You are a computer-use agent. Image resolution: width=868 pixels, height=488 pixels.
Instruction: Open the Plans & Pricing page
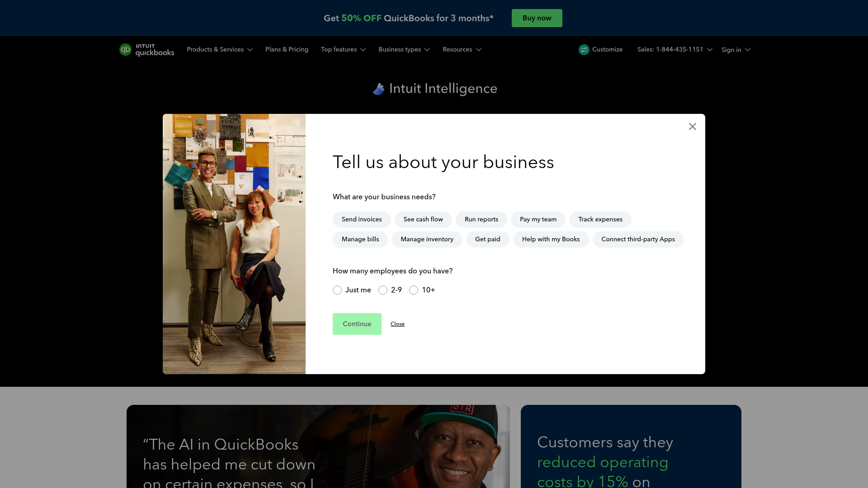287,50
